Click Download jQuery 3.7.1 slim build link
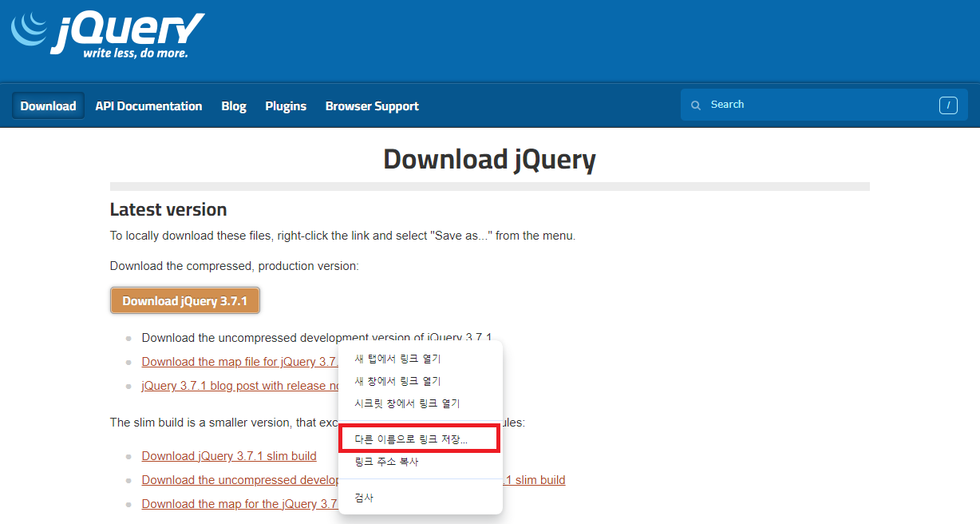Screen dimensions: 980x524 tap(229, 456)
